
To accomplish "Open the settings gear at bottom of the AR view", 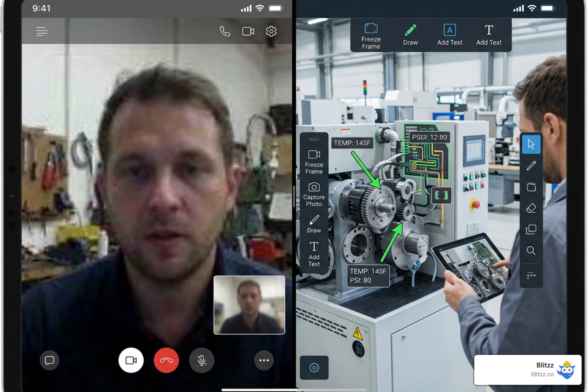I will (x=314, y=368).
